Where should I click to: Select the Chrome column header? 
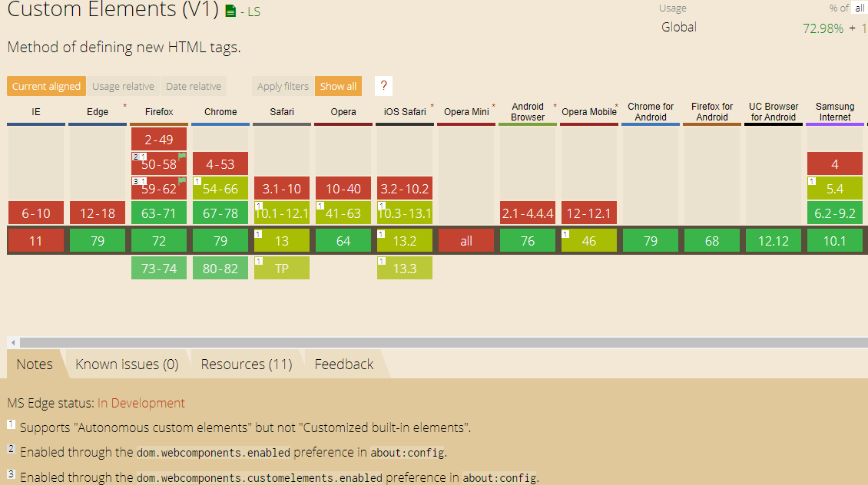(x=220, y=112)
